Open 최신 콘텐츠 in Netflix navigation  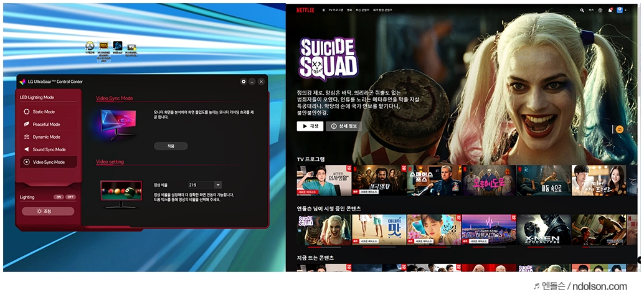click(x=362, y=10)
